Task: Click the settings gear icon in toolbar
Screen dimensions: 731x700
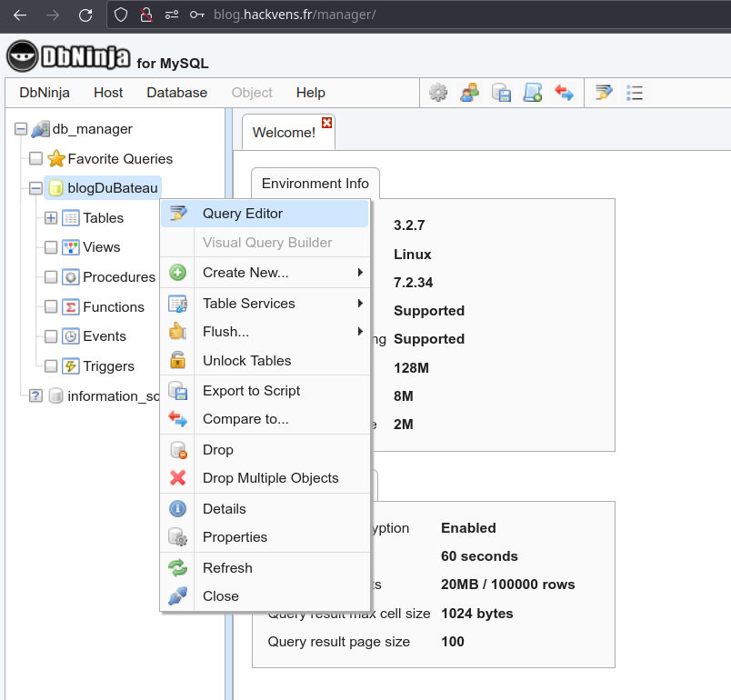Action: click(x=438, y=92)
